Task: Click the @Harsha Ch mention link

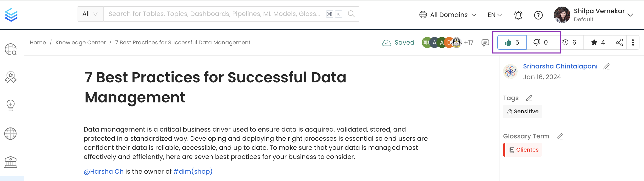Action: [x=104, y=172]
